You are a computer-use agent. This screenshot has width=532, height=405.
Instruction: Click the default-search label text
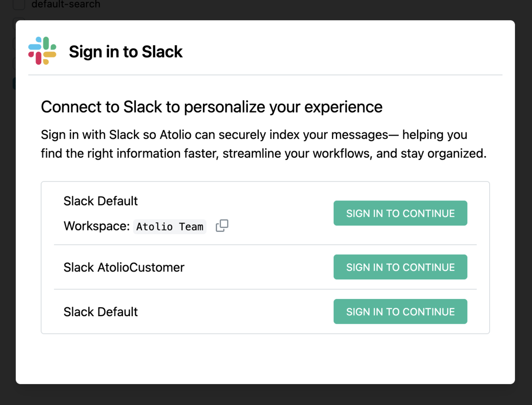coord(66,5)
